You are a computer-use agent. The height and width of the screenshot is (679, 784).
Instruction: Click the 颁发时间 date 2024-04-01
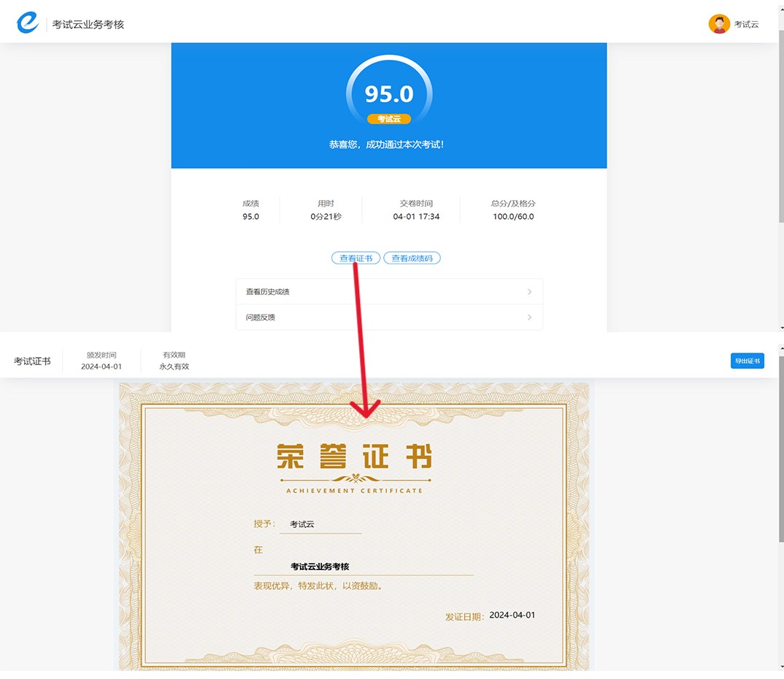click(101, 367)
